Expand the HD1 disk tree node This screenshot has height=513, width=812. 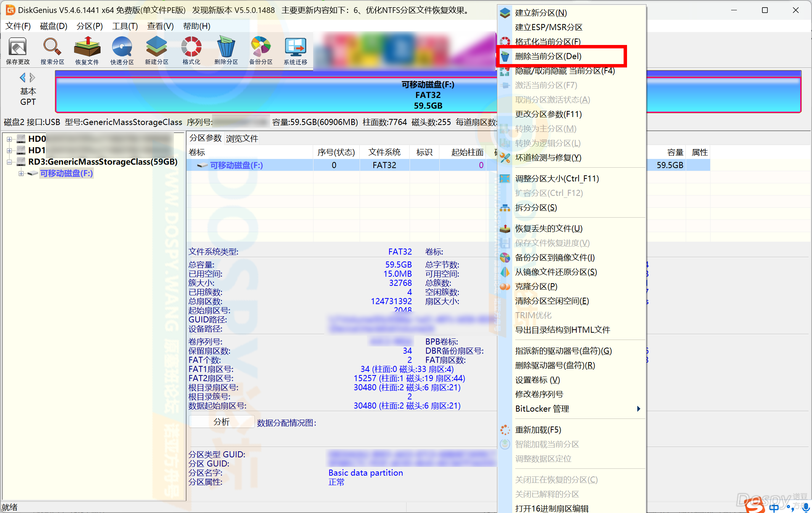tap(9, 151)
